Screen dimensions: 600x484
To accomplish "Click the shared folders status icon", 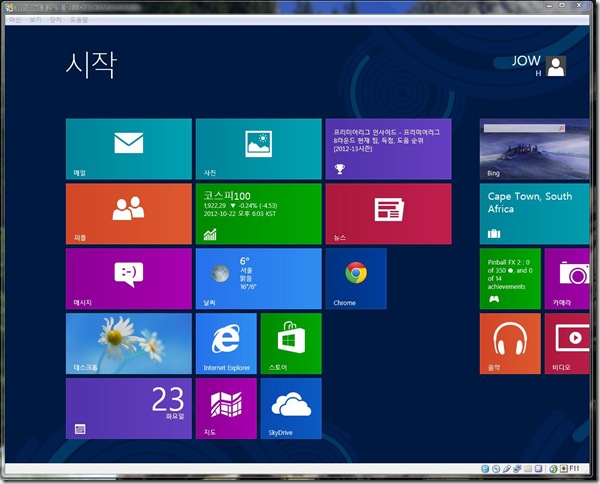I will coord(528,469).
